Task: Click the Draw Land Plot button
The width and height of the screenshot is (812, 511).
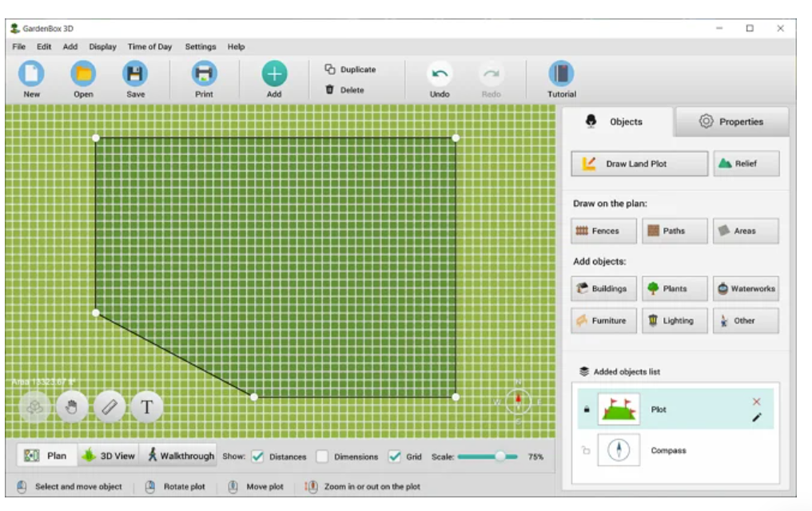Action: coord(638,164)
